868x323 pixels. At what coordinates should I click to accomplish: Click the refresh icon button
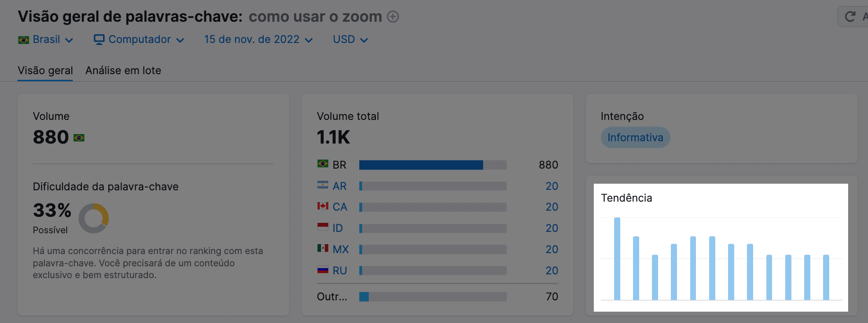click(850, 17)
